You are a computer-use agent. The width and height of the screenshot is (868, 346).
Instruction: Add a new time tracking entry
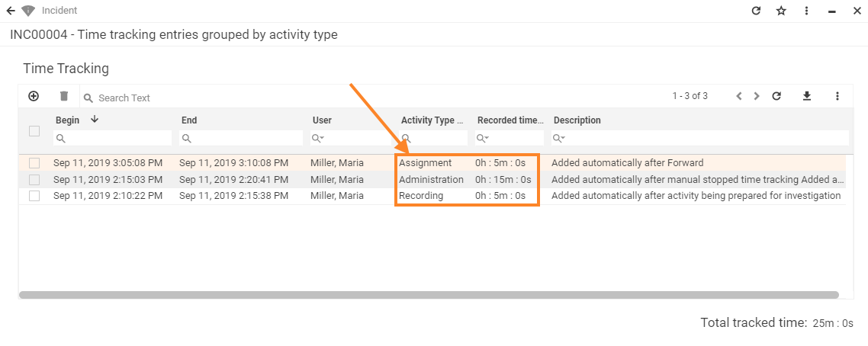(34, 96)
